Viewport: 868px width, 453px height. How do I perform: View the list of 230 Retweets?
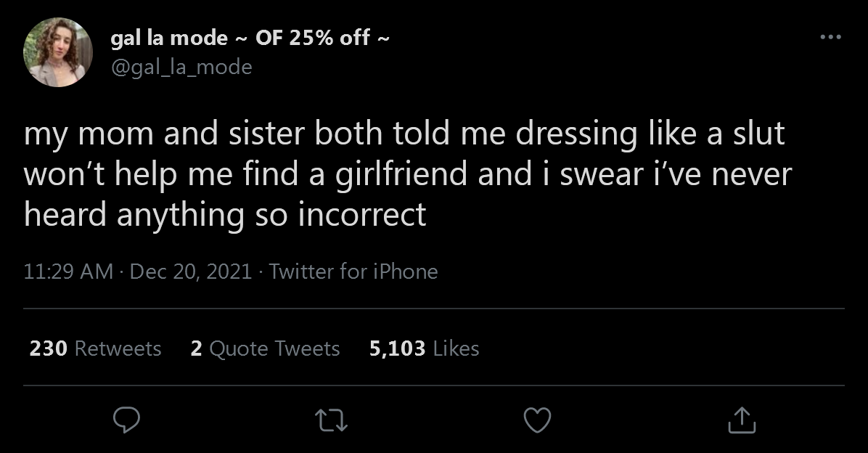tap(95, 348)
